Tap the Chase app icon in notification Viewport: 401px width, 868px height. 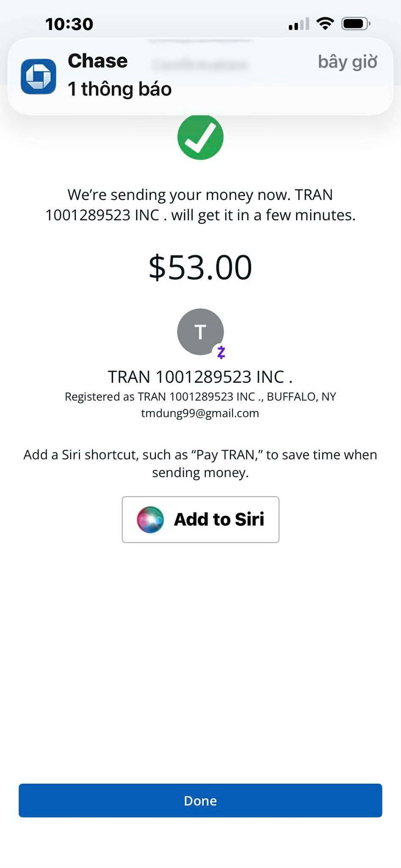39,76
